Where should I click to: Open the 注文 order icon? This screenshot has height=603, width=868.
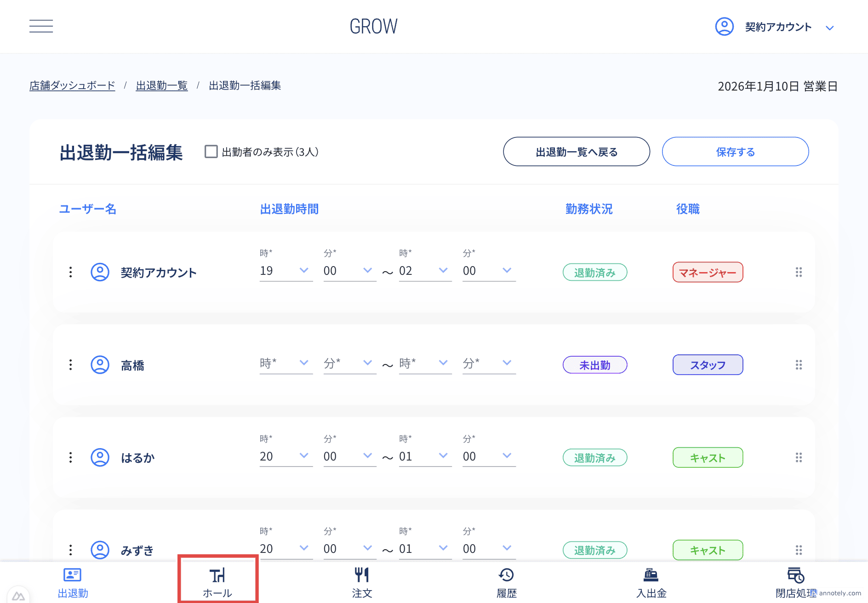[x=362, y=575]
